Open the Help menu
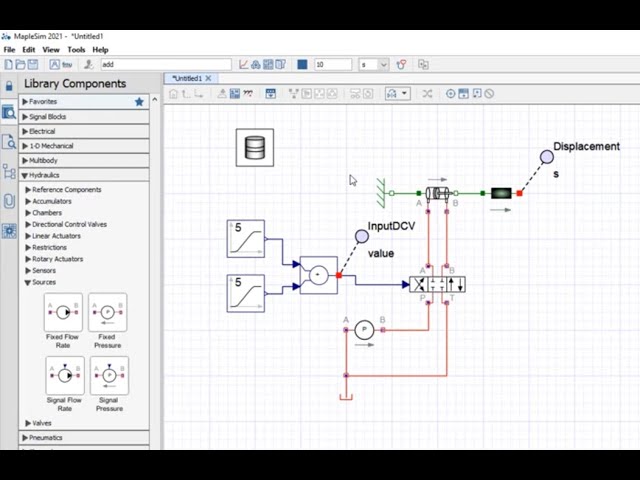This screenshot has height=480, width=640. 100,50
